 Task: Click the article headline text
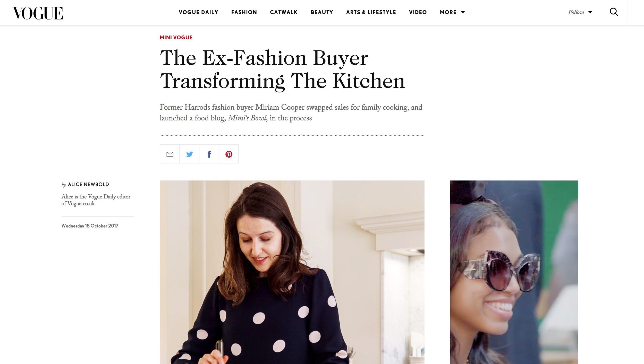(282, 70)
